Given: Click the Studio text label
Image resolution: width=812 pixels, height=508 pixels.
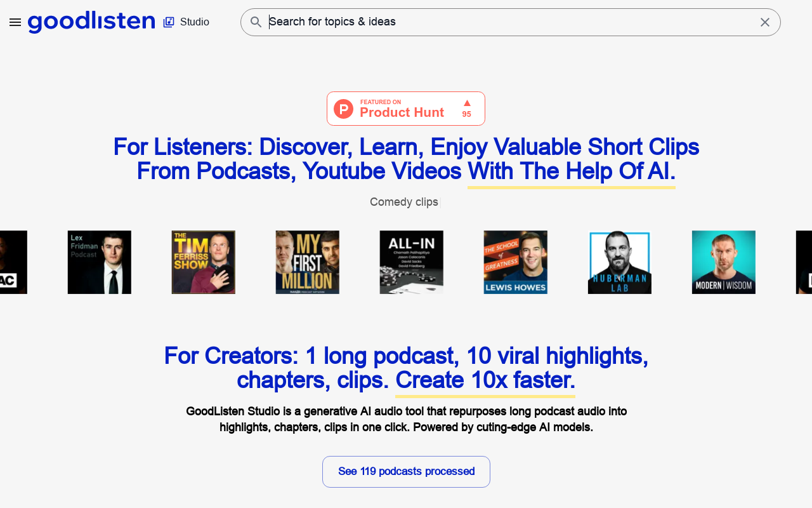Looking at the screenshot, I should coord(195,22).
